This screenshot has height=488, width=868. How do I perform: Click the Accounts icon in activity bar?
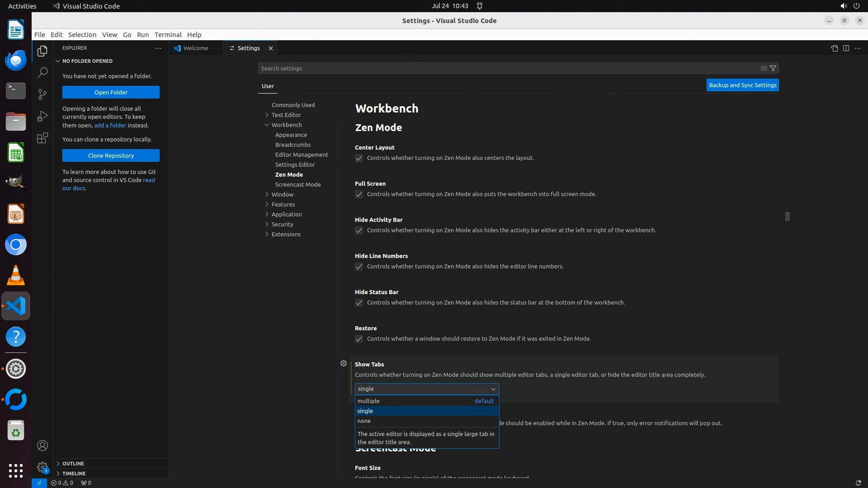pos(42,446)
